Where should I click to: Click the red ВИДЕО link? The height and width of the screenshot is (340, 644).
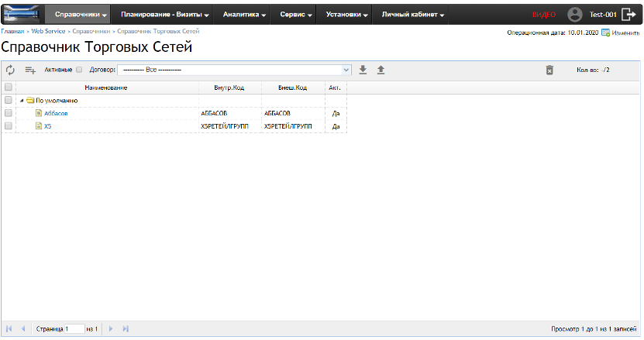click(x=544, y=15)
